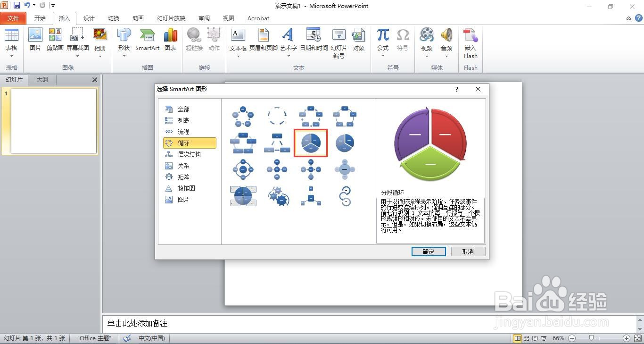This screenshot has width=644, height=344.
Task: Select 矩阵 category in SmartArt dialog
Action: (x=190, y=177)
